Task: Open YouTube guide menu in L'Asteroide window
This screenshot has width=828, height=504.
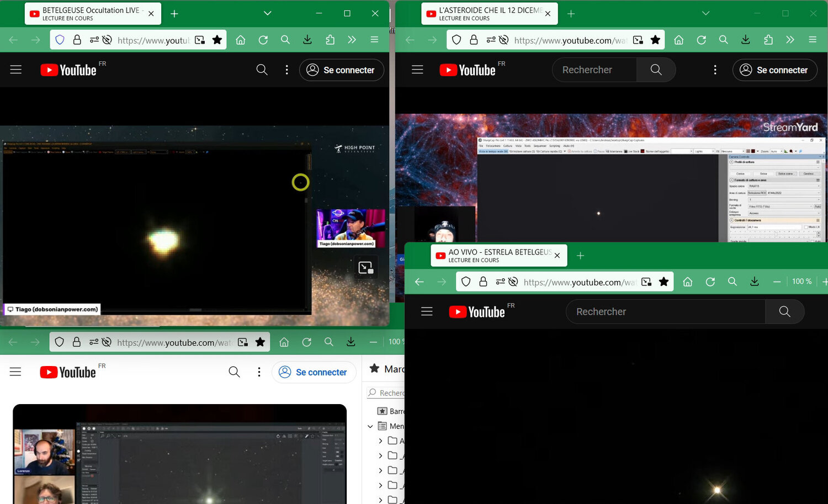Action: click(417, 70)
